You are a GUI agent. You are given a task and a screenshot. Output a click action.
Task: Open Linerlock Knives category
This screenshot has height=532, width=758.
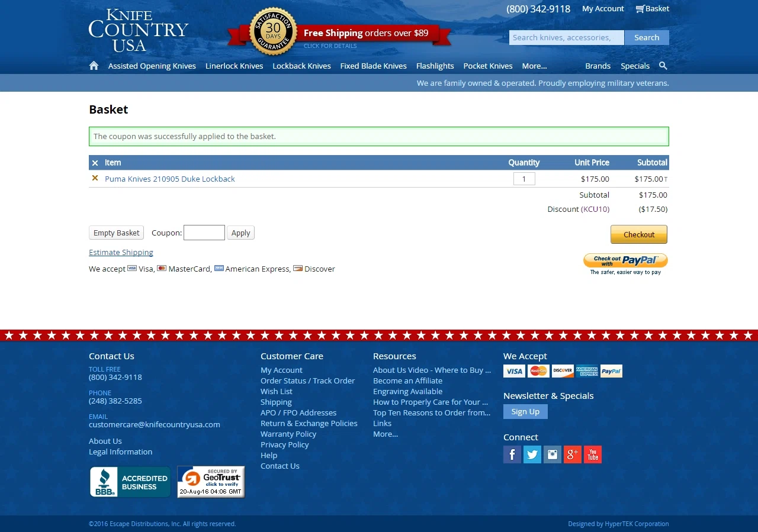pos(235,66)
